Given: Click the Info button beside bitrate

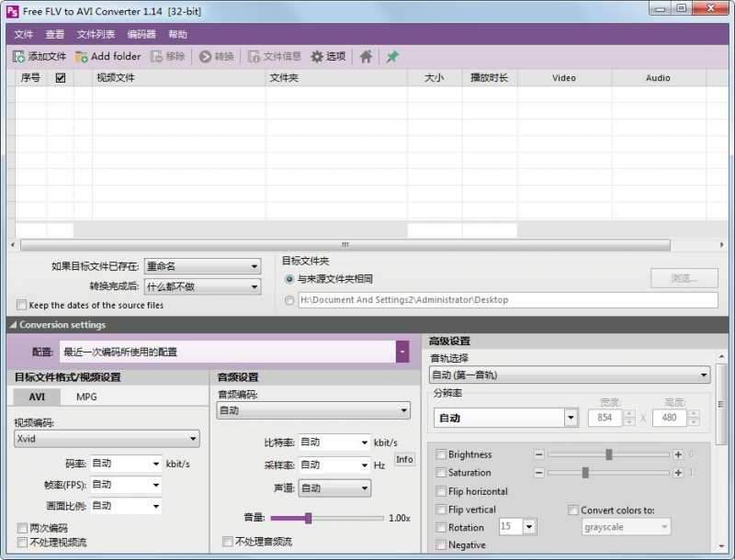Looking at the screenshot, I should pyautogui.click(x=404, y=459).
